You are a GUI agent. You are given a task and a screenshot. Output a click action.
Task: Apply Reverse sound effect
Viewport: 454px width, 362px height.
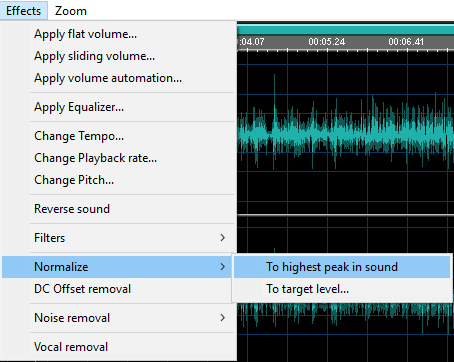pos(119,209)
